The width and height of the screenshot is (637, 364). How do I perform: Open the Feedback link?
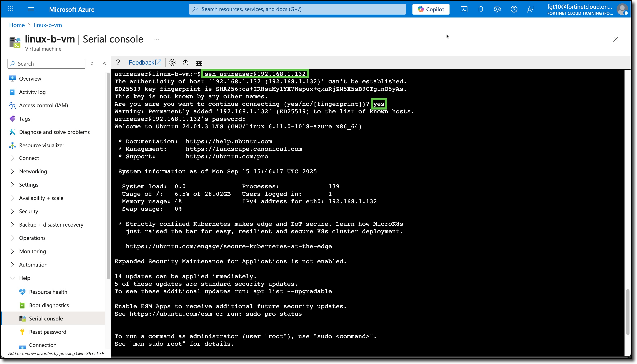(145, 62)
